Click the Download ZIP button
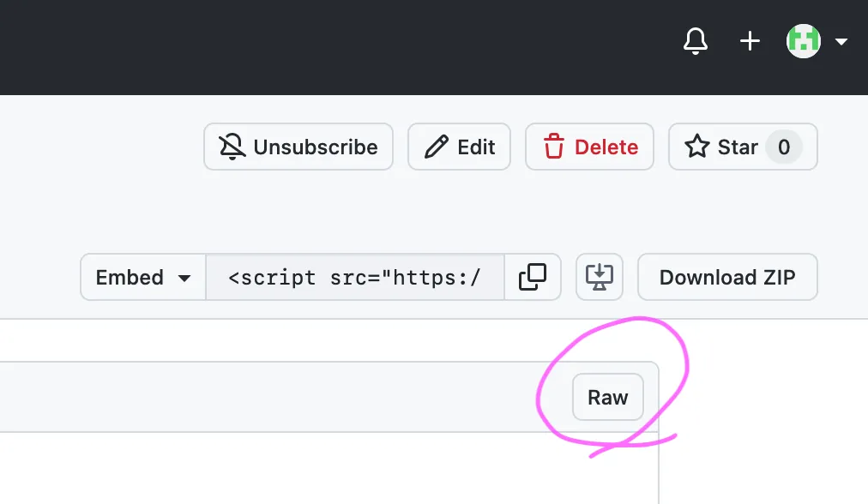 click(x=727, y=277)
